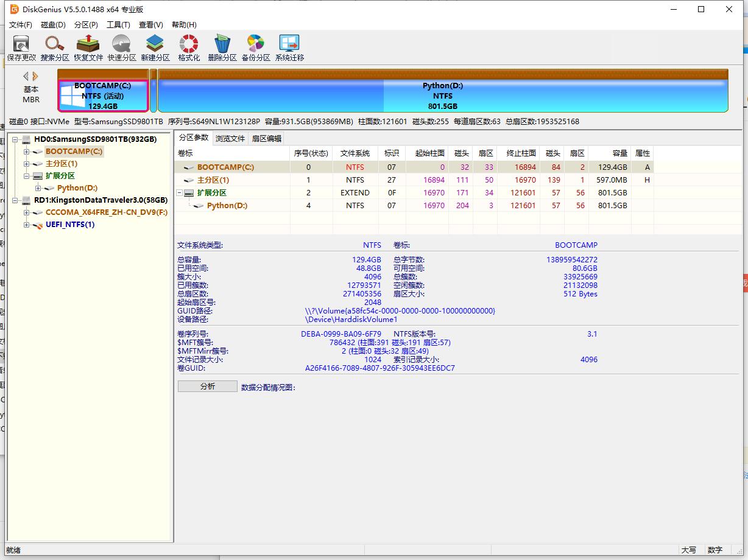The height and width of the screenshot is (560, 748).
Task: Expand the UEFI_NTFS(1) tree node
Action: [x=26, y=225]
